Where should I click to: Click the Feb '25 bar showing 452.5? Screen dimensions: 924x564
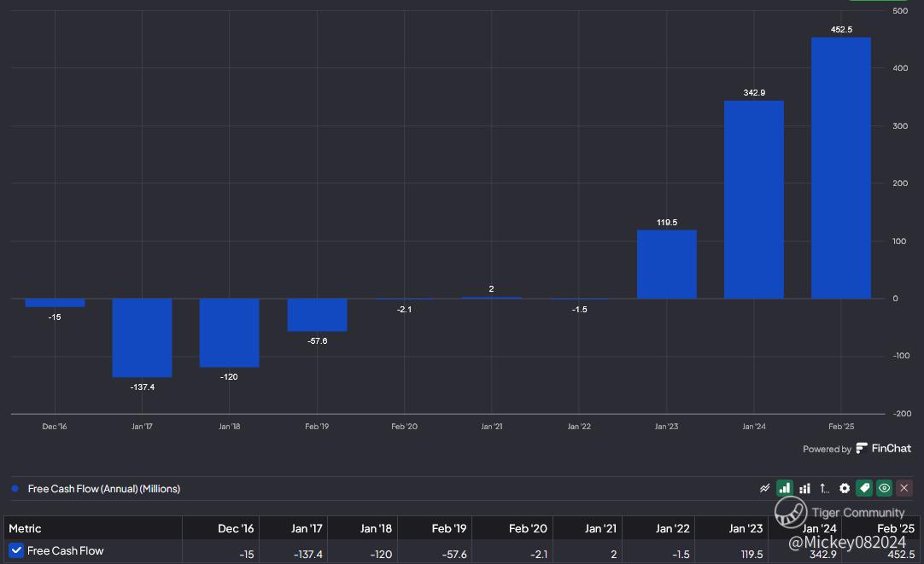coord(841,168)
